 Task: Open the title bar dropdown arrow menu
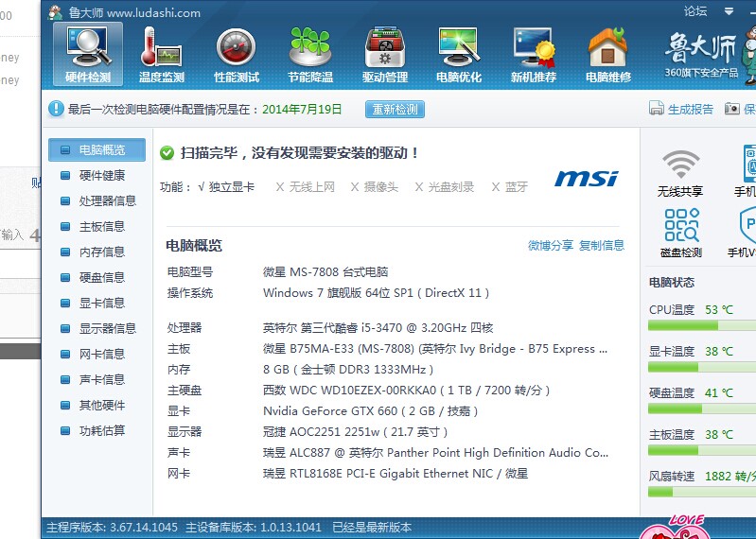[x=729, y=11]
